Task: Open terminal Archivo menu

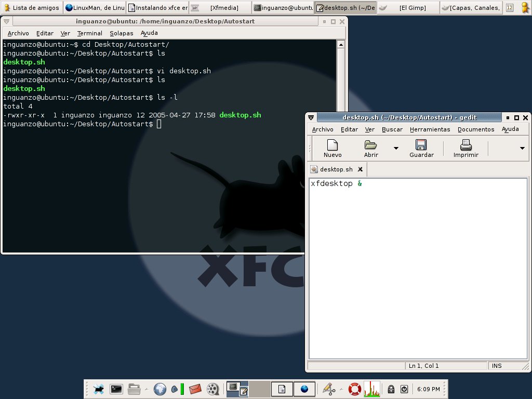Action: click(x=18, y=33)
